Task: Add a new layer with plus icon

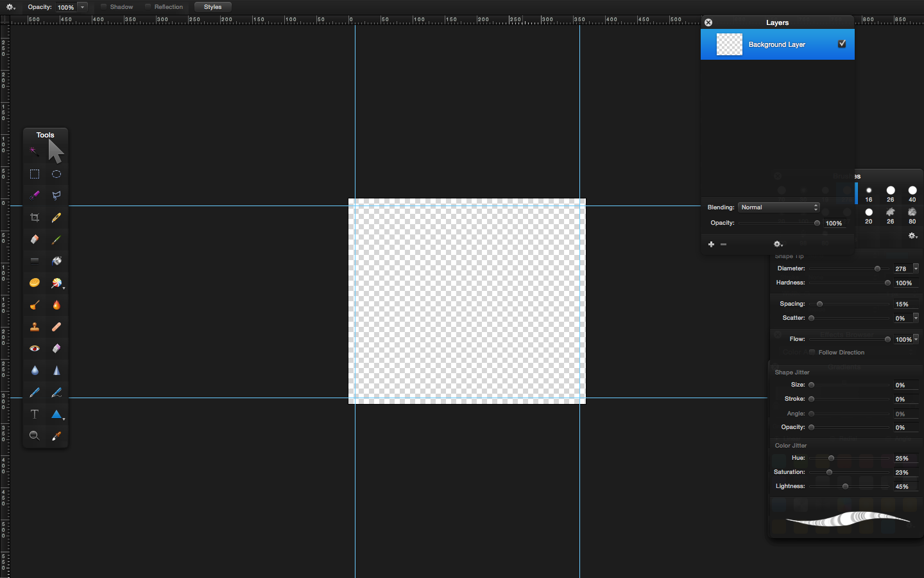Action: point(711,244)
